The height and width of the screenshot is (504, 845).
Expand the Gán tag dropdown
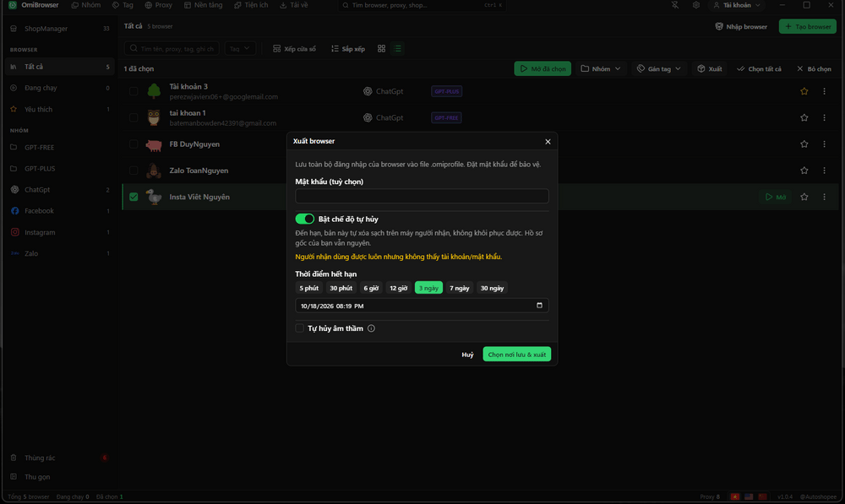(x=658, y=68)
